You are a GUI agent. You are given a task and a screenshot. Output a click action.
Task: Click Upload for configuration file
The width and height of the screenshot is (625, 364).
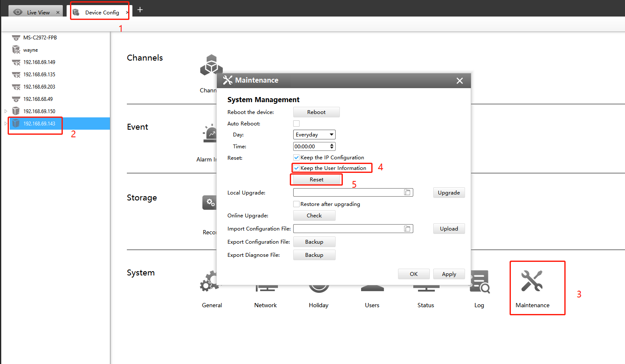coord(449,229)
